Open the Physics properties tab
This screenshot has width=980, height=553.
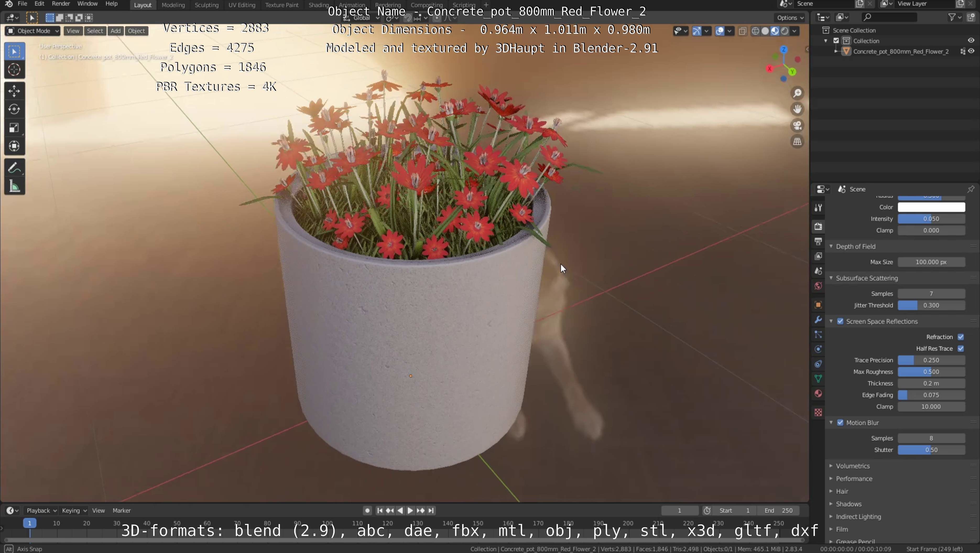coord(818,349)
